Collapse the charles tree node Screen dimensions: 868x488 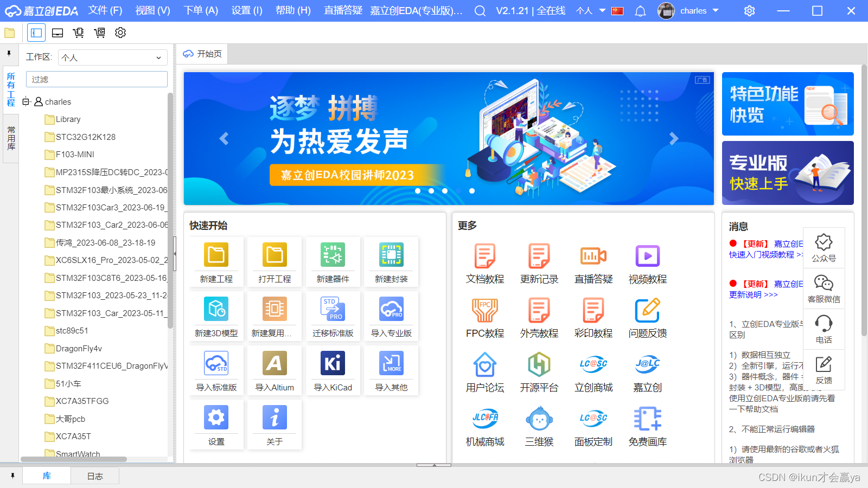[x=25, y=101]
